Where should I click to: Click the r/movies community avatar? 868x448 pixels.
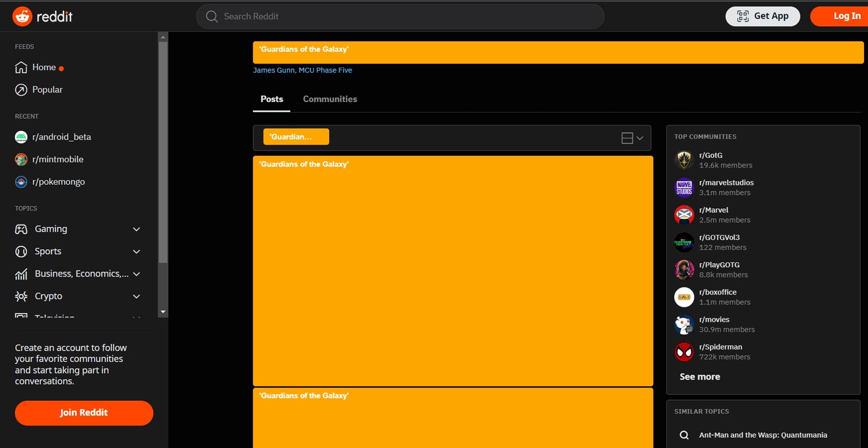click(684, 324)
